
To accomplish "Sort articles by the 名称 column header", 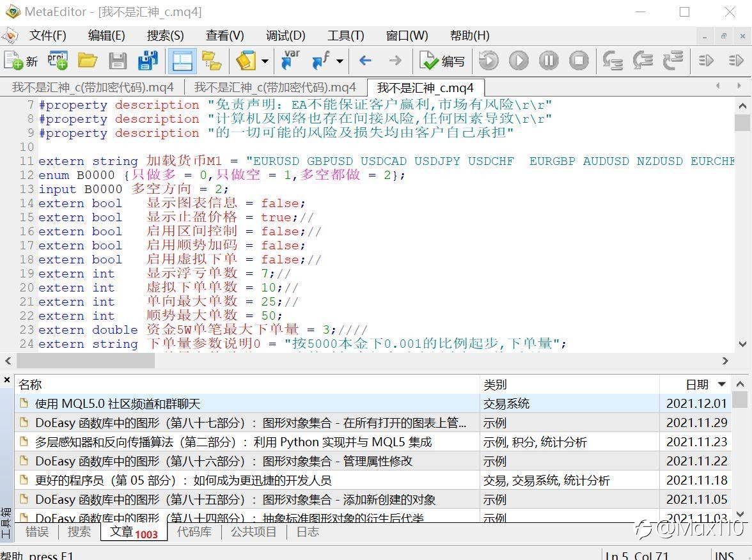I will (x=247, y=385).
